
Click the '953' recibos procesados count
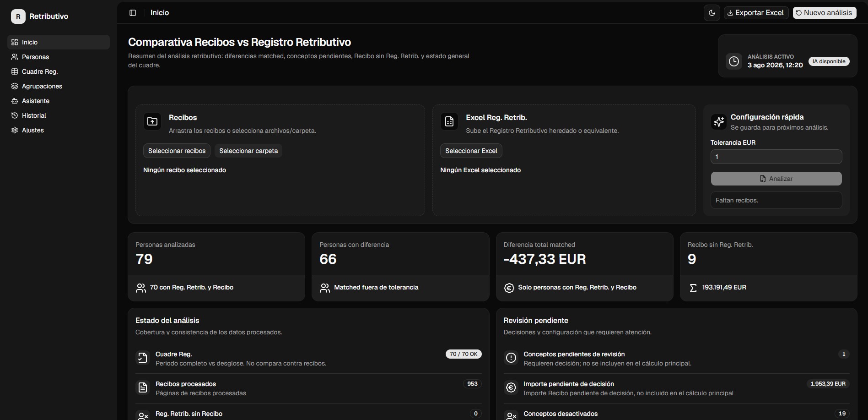pos(472,384)
